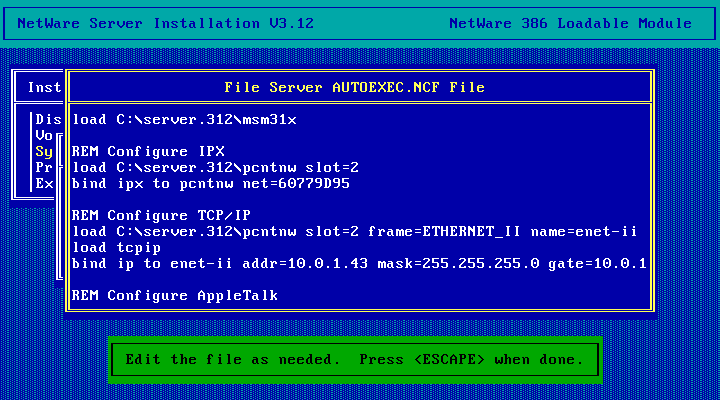Click the 'gate=10.0.1' gateway value
The height and width of the screenshot is (400, 720).
coord(597,264)
